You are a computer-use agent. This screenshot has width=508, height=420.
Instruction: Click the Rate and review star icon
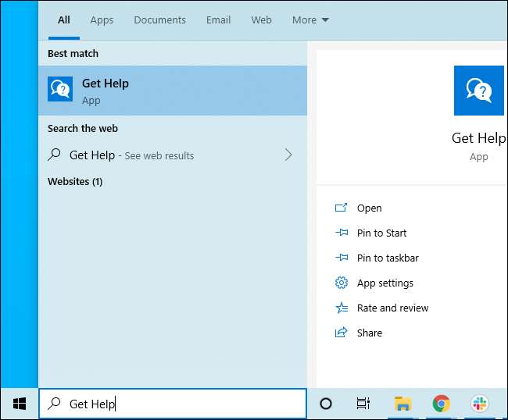(342, 308)
